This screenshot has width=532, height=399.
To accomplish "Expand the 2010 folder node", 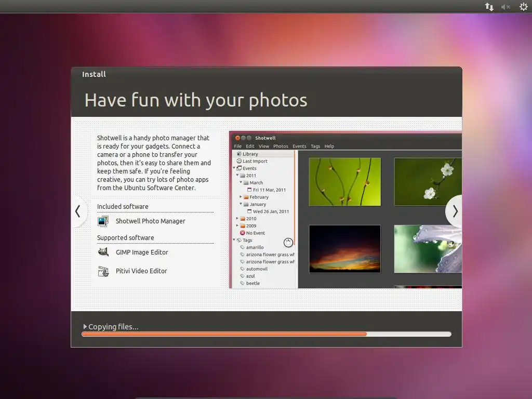I will pos(237,219).
